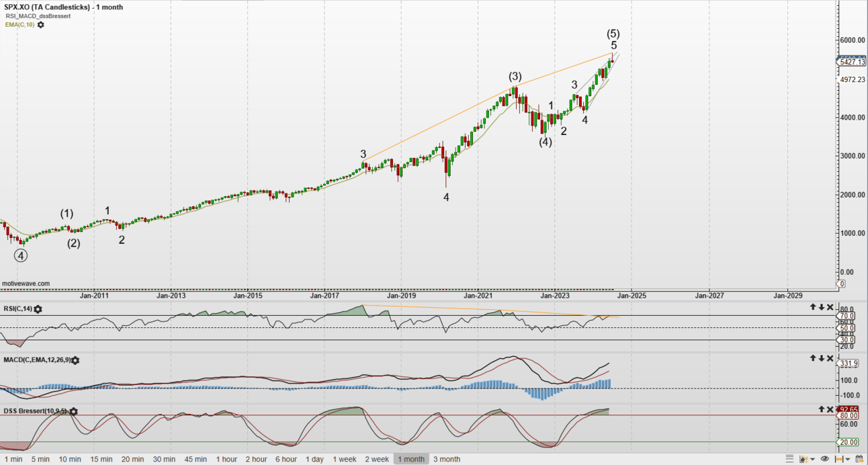The height and width of the screenshot is (465, 868).
Task: Click add study chart icon
Action: click(x=804, y=459)
